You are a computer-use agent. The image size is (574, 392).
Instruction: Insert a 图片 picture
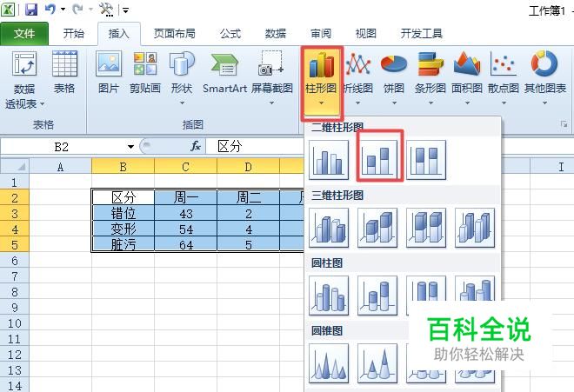point(109,72)
